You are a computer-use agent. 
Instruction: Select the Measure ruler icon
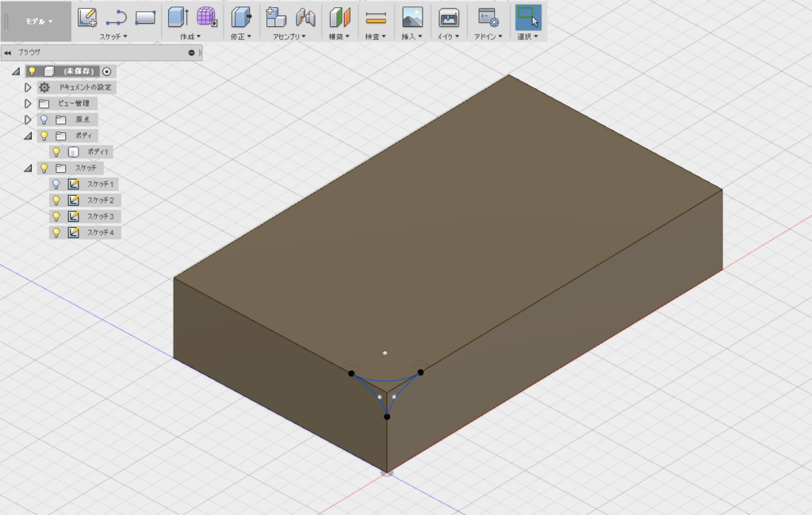(x=375, y=17)
